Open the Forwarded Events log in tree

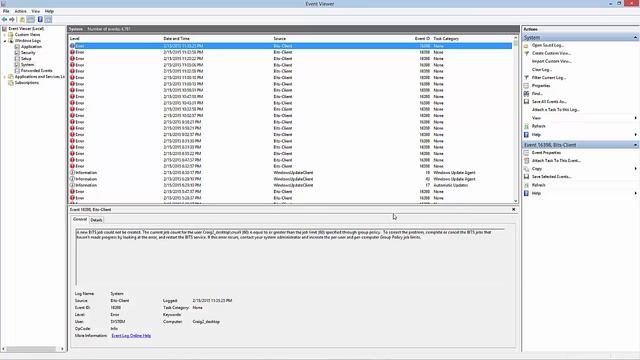coord(37,71)
